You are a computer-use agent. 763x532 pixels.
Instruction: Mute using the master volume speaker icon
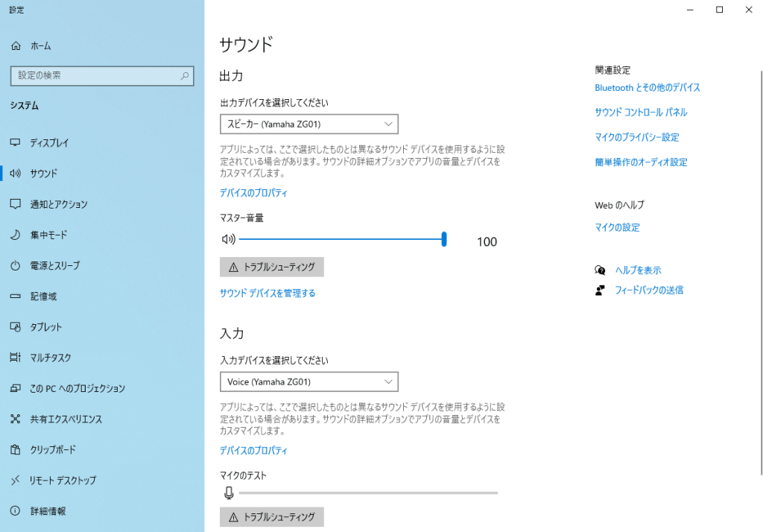pyautogui.click(x=228, y=240)
